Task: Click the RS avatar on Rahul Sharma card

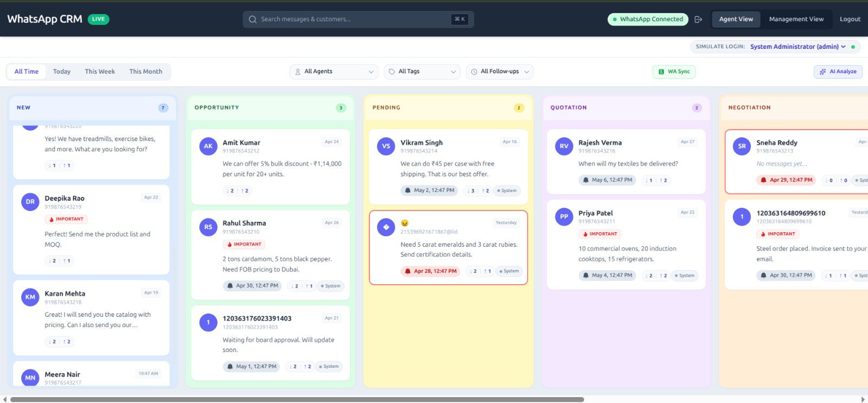Action: (208, 227)
